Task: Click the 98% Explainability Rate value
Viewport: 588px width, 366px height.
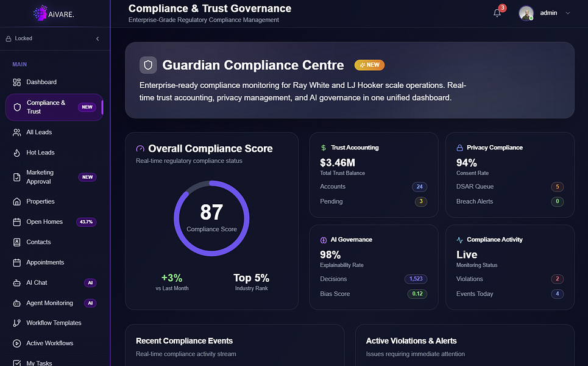Action: click(x=330, y=255)
